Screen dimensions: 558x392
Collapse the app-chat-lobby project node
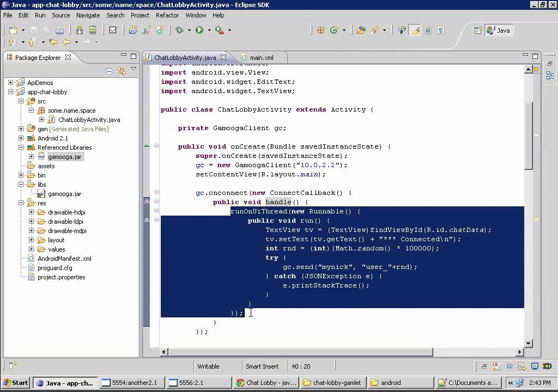(x=11, y=92)
